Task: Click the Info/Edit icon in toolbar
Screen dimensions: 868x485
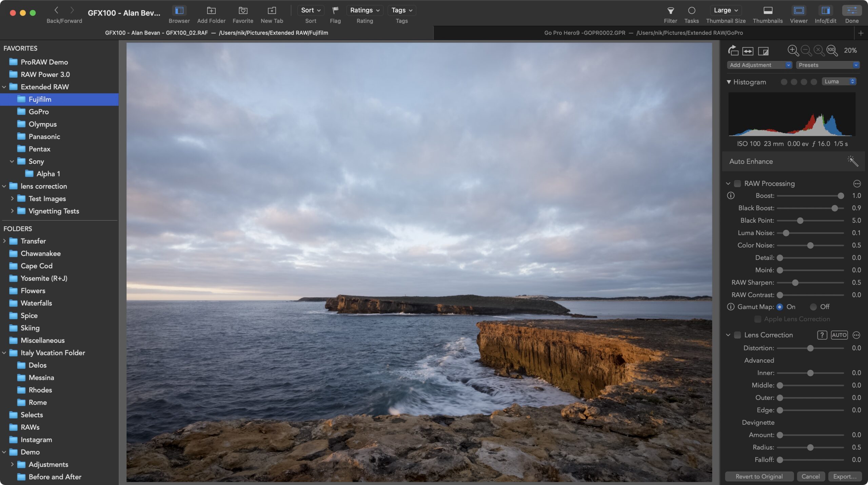Action: [826, 10]
